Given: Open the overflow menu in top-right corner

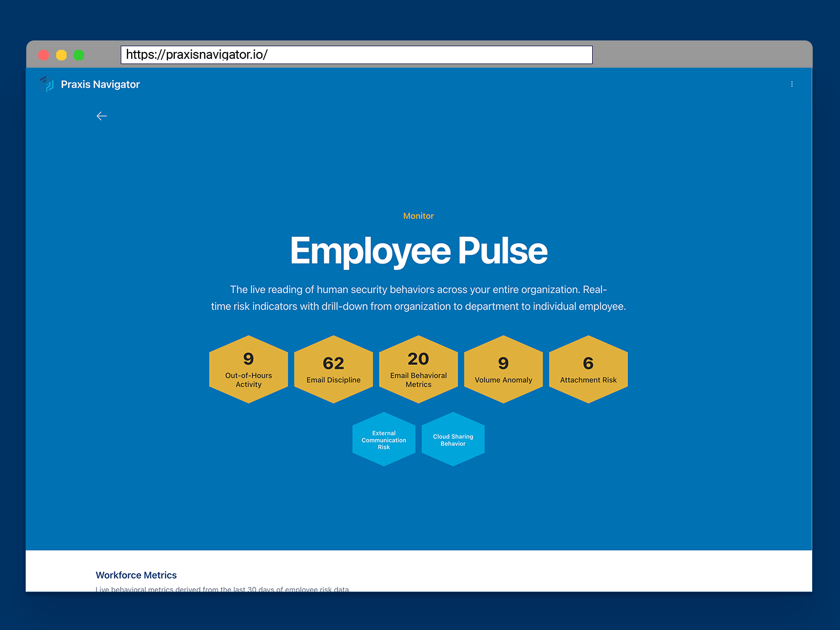Looking at the screenshot, I should 792,84.
